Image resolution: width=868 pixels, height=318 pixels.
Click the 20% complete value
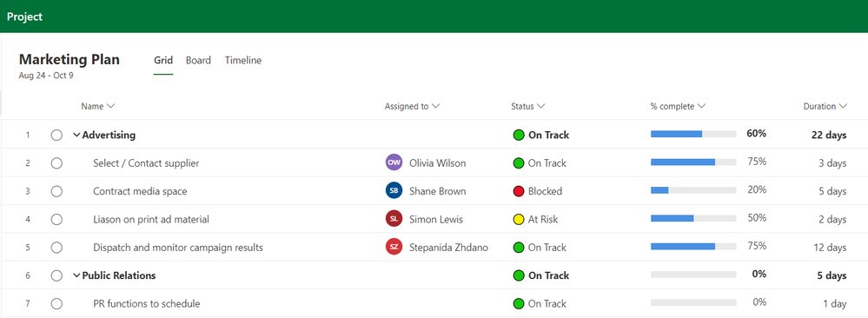[757, 190]
